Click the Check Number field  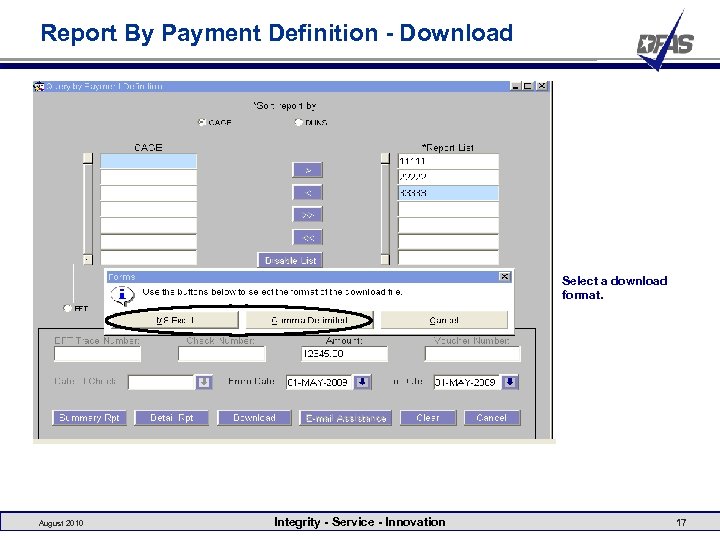pos(222,354)
